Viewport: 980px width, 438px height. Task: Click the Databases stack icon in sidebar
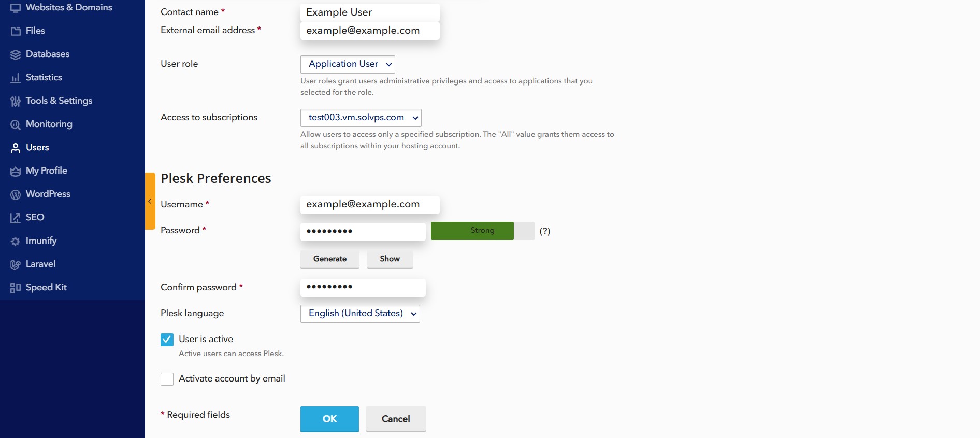(x=16, y=54)
